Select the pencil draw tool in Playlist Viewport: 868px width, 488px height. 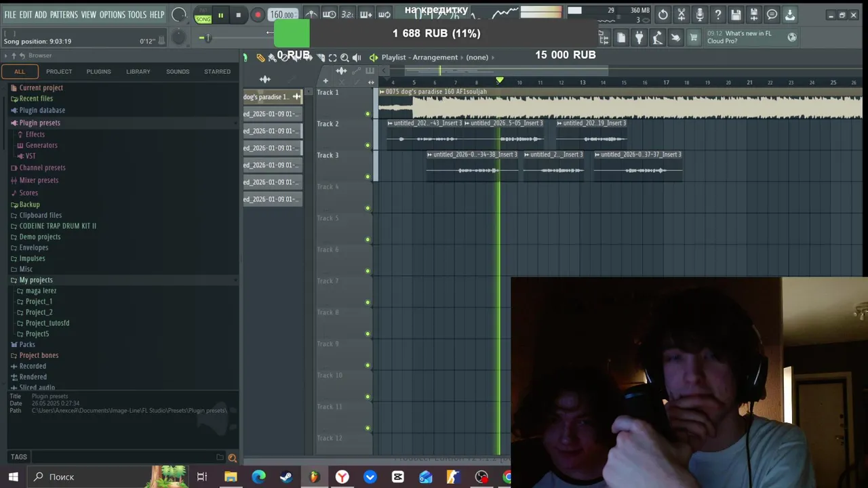pyautogui.click(x=260, y=58)
